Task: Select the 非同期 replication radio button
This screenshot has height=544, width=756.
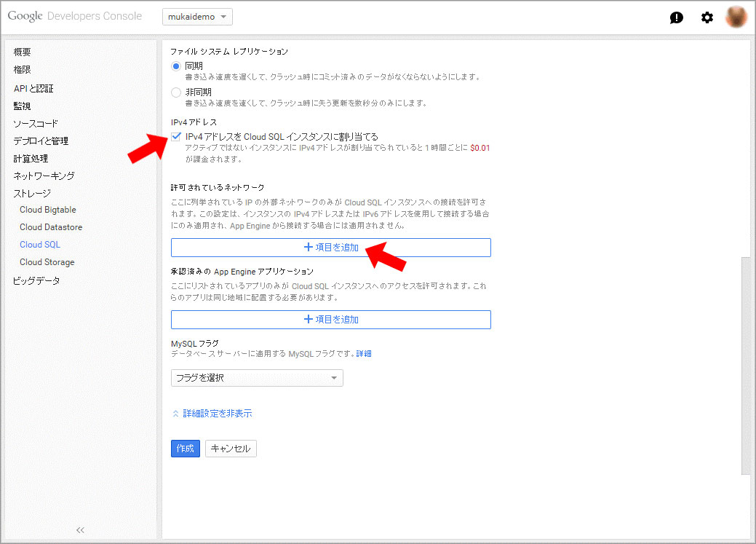Action: [x=176, y=92]
